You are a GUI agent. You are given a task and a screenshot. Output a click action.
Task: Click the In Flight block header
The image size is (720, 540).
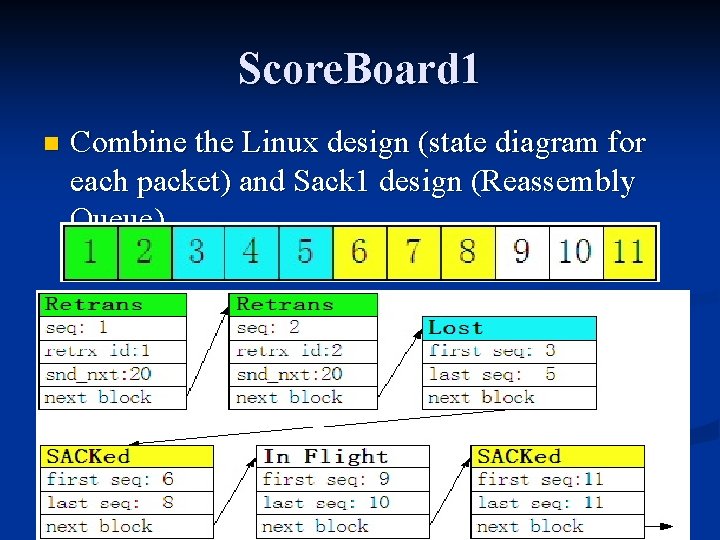(x=343, y=456)
